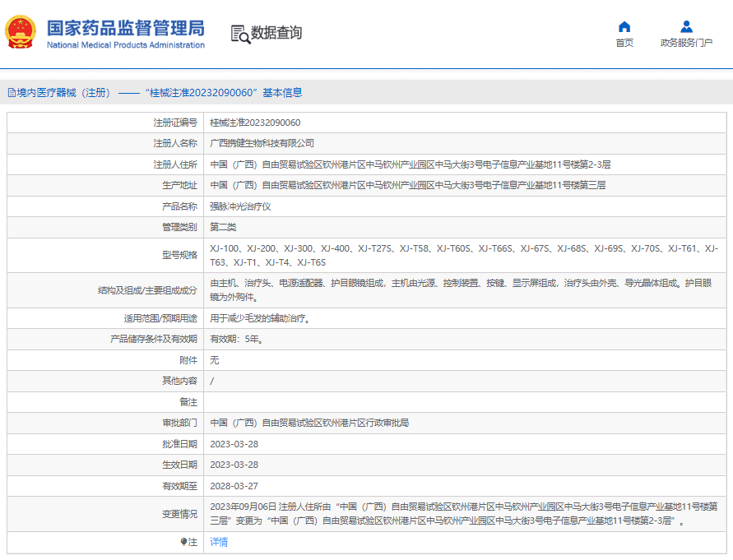Click 国家药品监督管理局 site title
The width and height of the screenshot is (733, 560).
click(126, 28)
